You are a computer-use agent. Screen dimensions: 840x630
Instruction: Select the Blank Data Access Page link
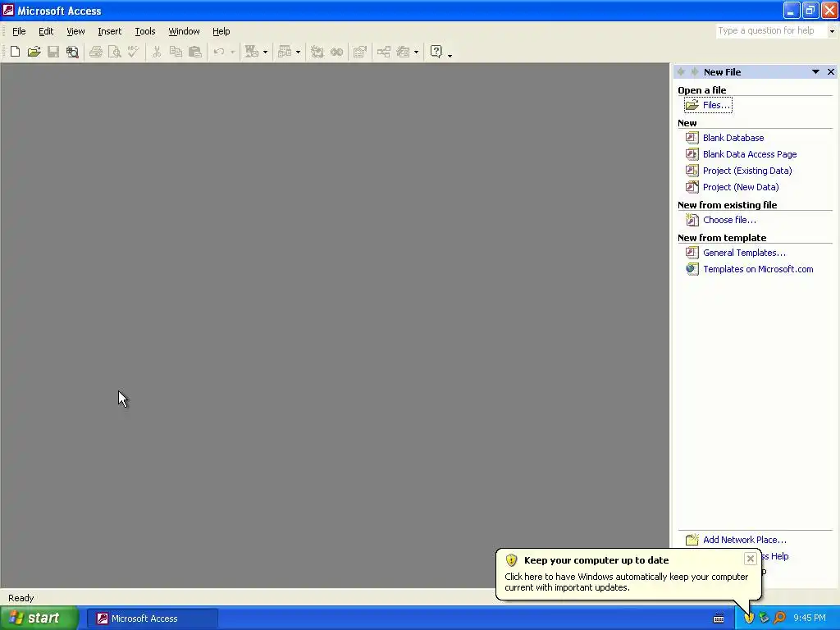pyautogui.click(x=750, y=154)
